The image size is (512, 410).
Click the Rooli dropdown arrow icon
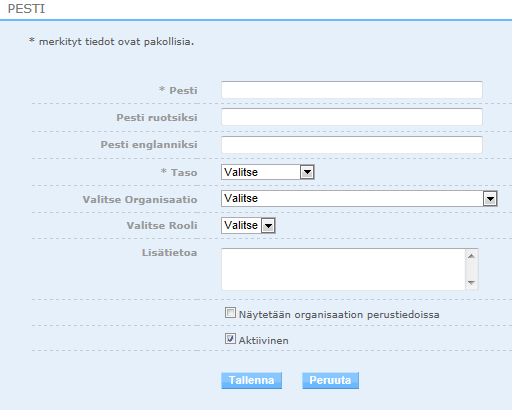pyautogui.click(x=268, y=226)
